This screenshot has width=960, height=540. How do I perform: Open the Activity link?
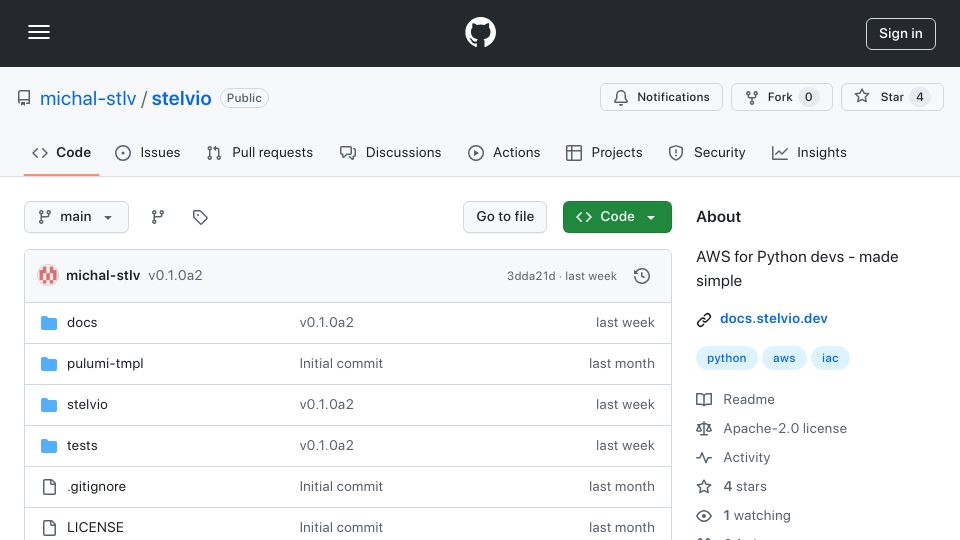click(746, 457)
